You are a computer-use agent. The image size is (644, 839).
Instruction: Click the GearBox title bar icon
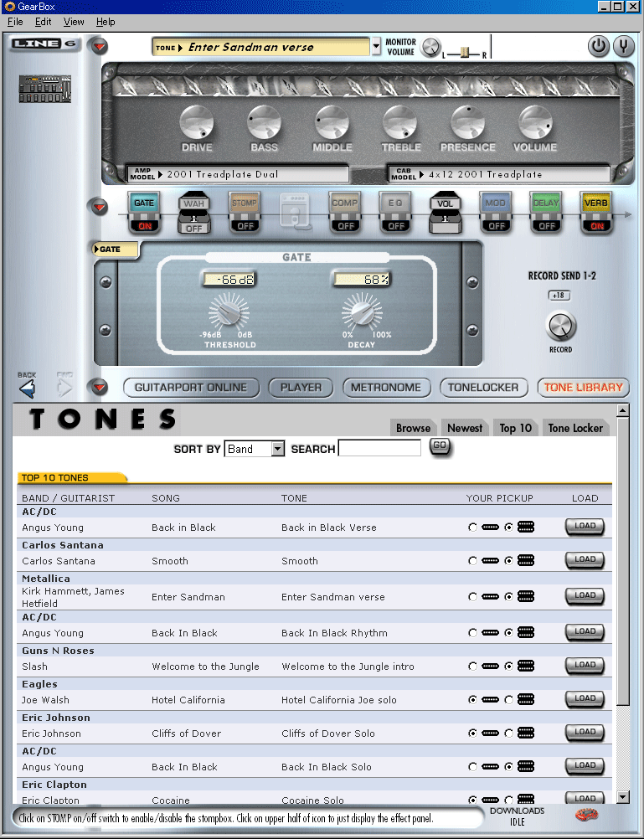(10, 7)
